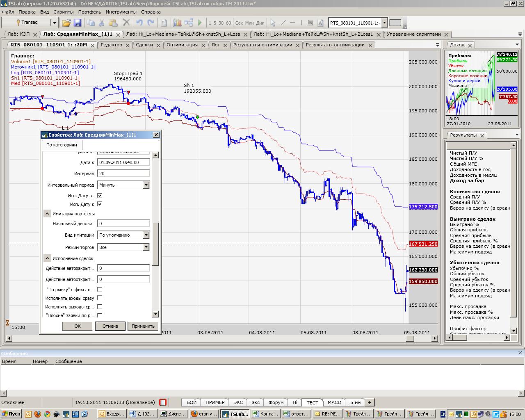Click the Save floppy disk icon
The height and width of the screenshot is (420, 525).
(x=77, y=23)
